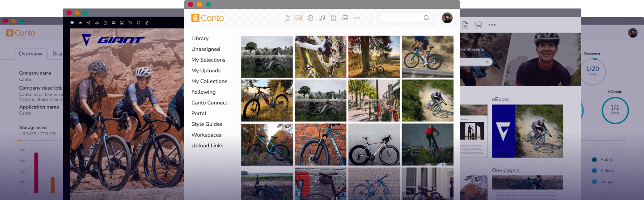This screenshot has width=644, height=200.
Task: Open the autumn forest tree thumbnail
Action: [x=374, y=57]
